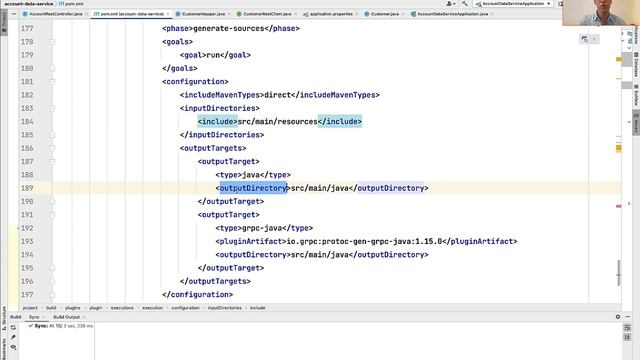Open the Project tool window stripe
Viewport: 640px width, 360px height.
4,23
